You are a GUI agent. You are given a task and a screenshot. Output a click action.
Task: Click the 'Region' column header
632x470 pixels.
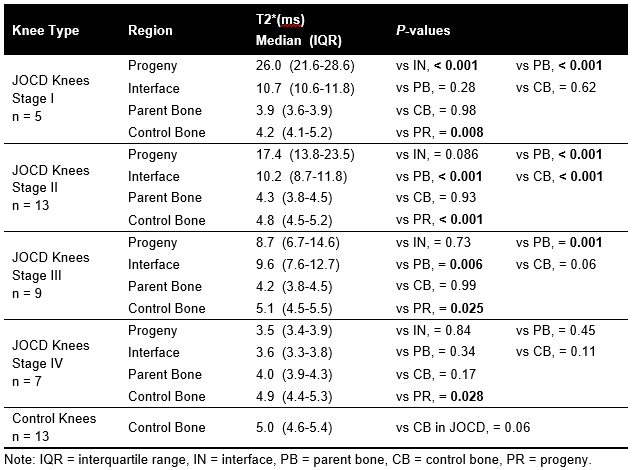tap(150, 30)
